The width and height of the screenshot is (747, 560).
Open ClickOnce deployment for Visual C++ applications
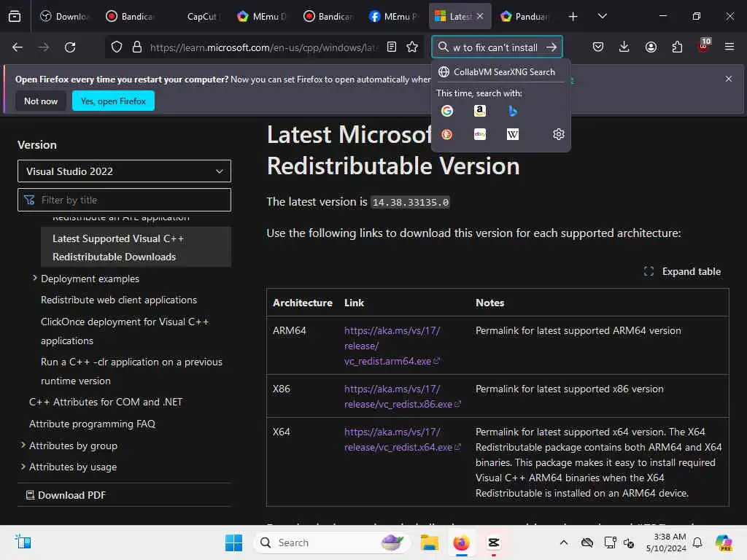[x=125, y=332]
